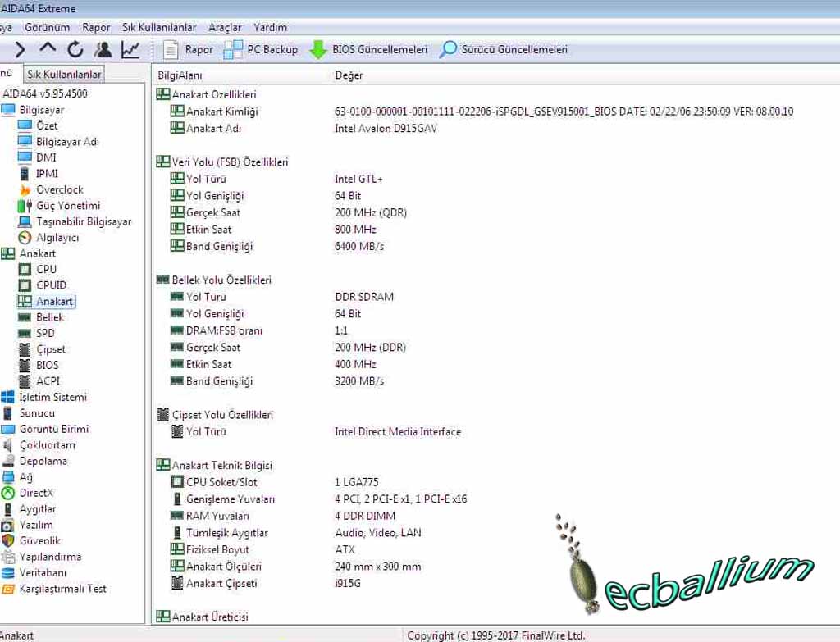The image size is (840, 642).
Task: Click the forward arrow navigation icon
Action: (x=21, y=50)
